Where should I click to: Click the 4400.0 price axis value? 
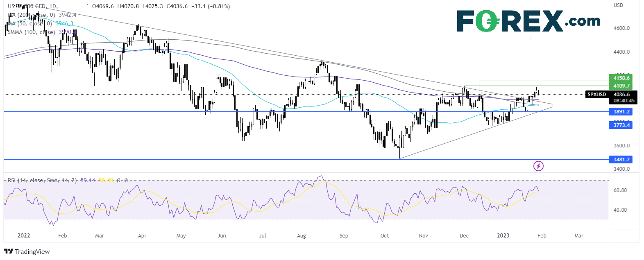pyautogui.click(x=622, y=52)
